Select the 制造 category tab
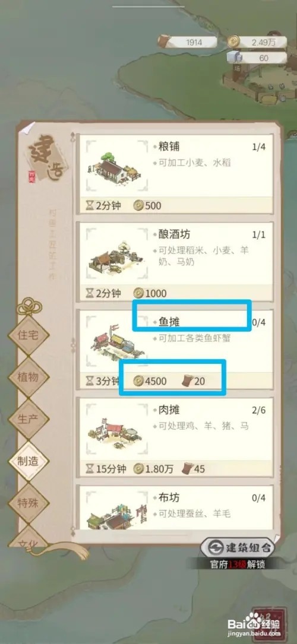This screenshot has height=644, width=297. coord(28,461)
